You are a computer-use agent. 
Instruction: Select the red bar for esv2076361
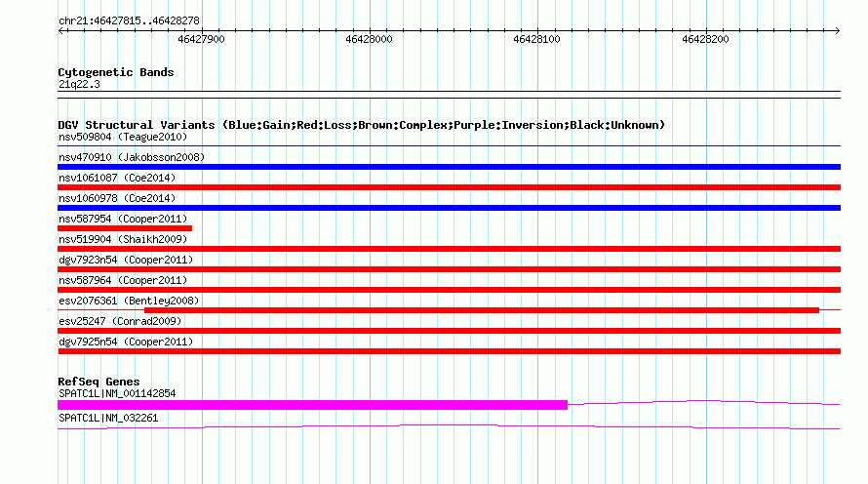pos(482,310)
